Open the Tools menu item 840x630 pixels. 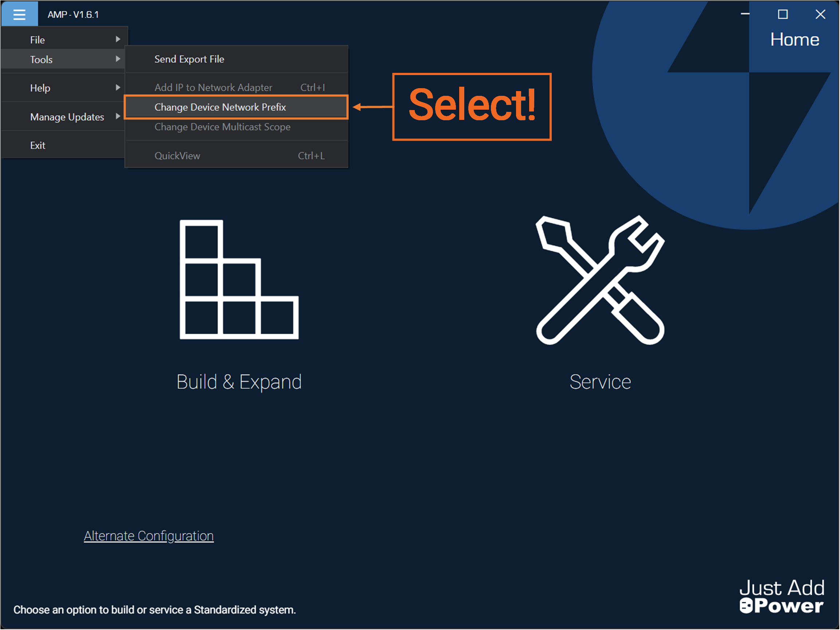pyautogui.click(x=41, y=59)
